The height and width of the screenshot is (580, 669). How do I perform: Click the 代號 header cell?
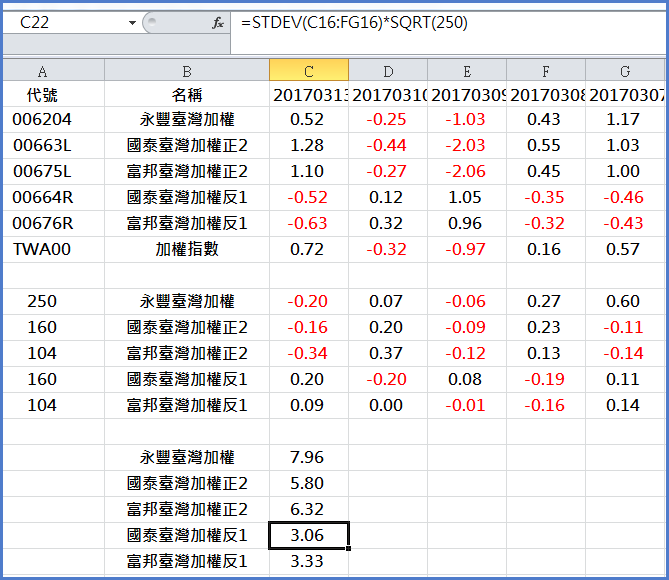(53, 94)
